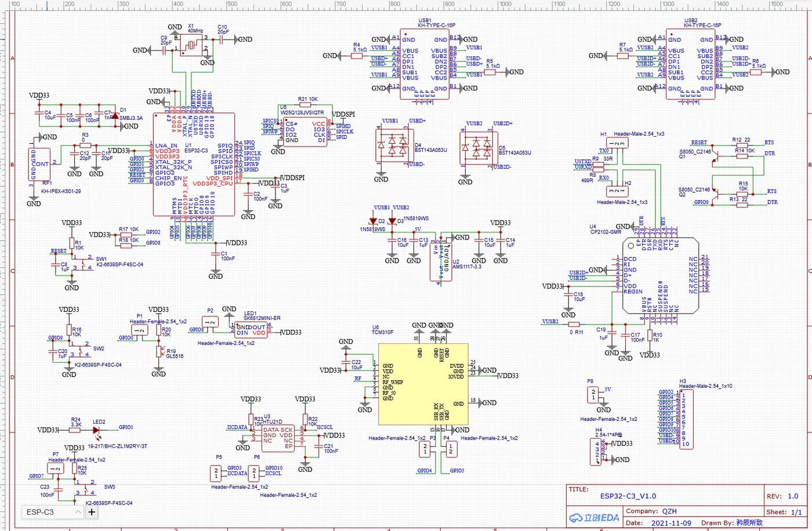Screen dimensions: 812x531
Task: Click the title text ESP32-C3_V1.0
Action: click(628, 496)
